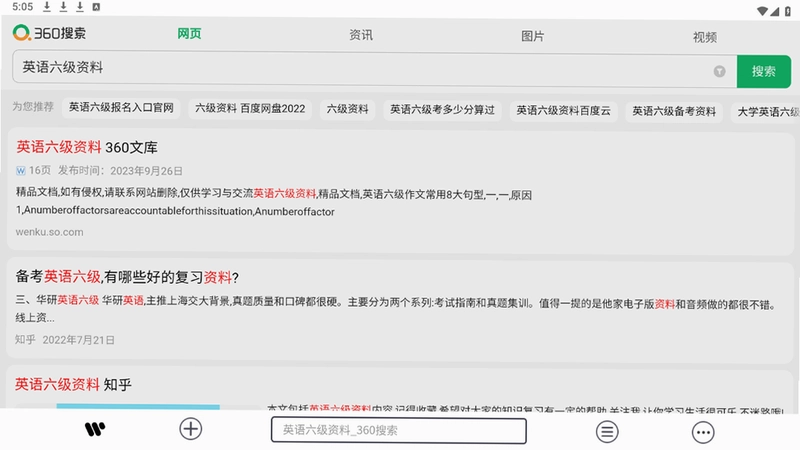
Task: Focus the search field containing 英语六级资料
Action: [374, 68]
